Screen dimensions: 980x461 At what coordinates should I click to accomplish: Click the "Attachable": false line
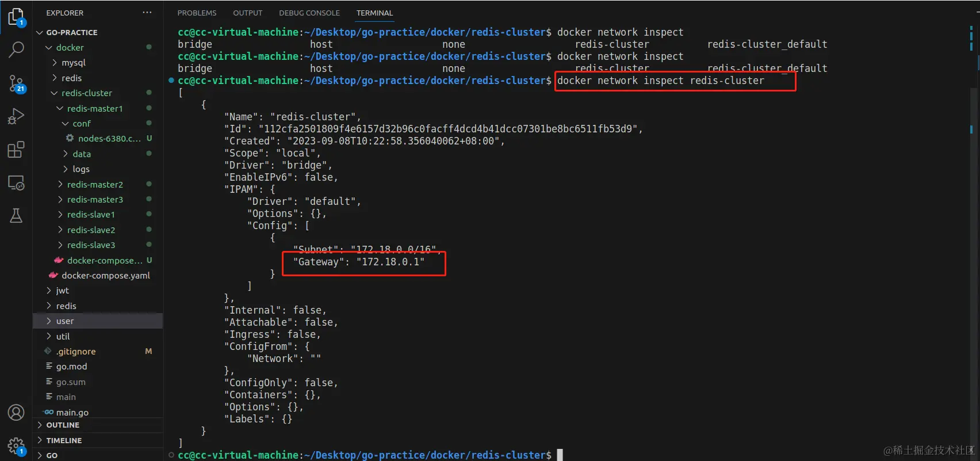[281, 322]
